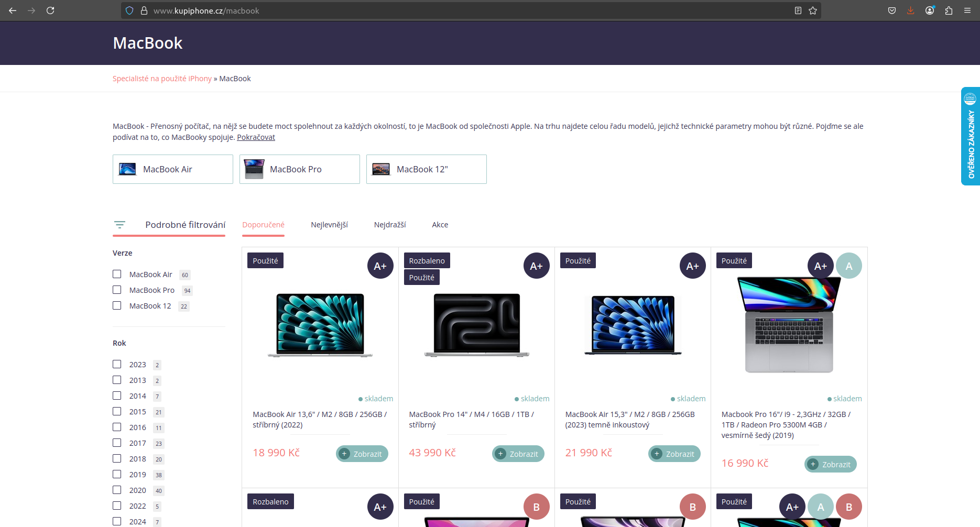Image resolution: width=980 pixels, height=527 pixels.
Task: Open the Akce tab
Action: click(x=440, y=225)
